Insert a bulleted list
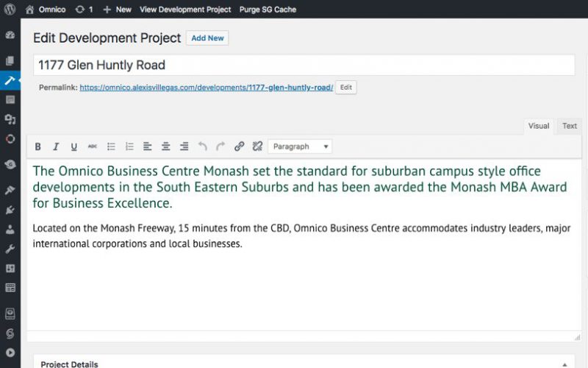Screen dimensions: 588x368 [111, 146]
